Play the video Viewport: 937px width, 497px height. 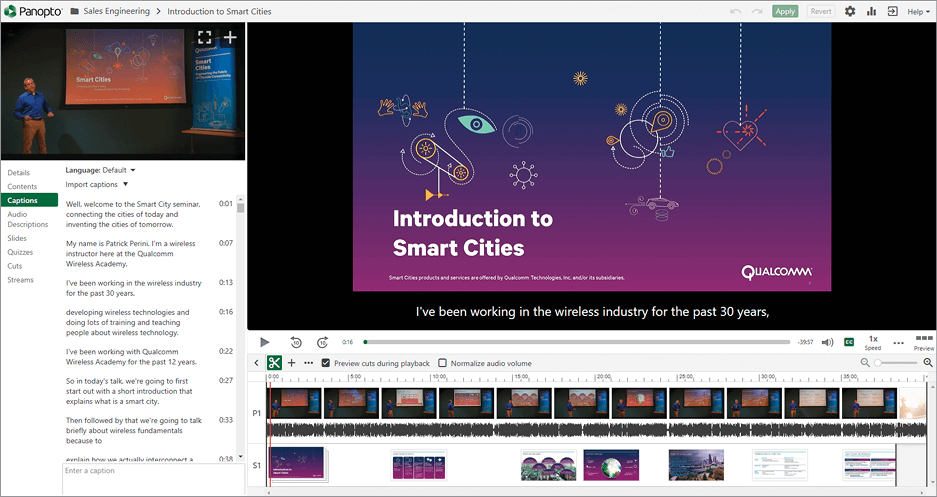265,342
